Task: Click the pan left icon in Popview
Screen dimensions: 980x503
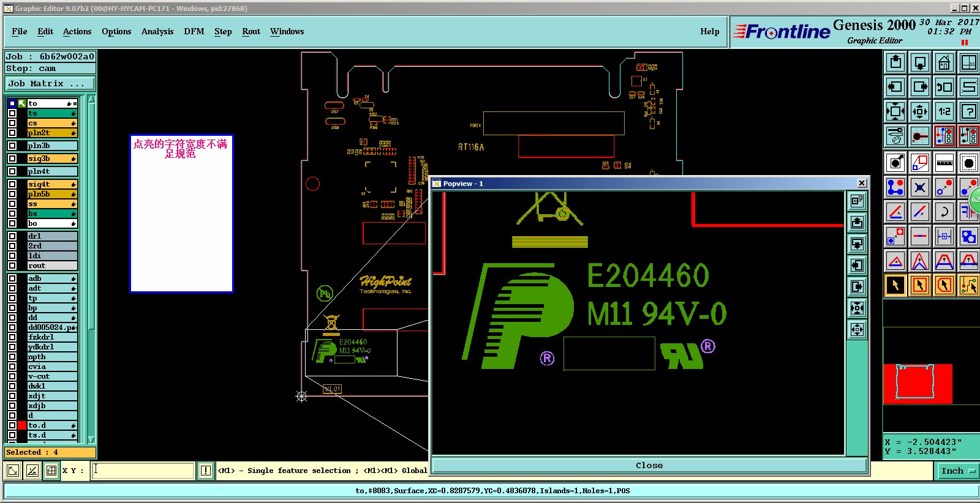Action: 857,266
